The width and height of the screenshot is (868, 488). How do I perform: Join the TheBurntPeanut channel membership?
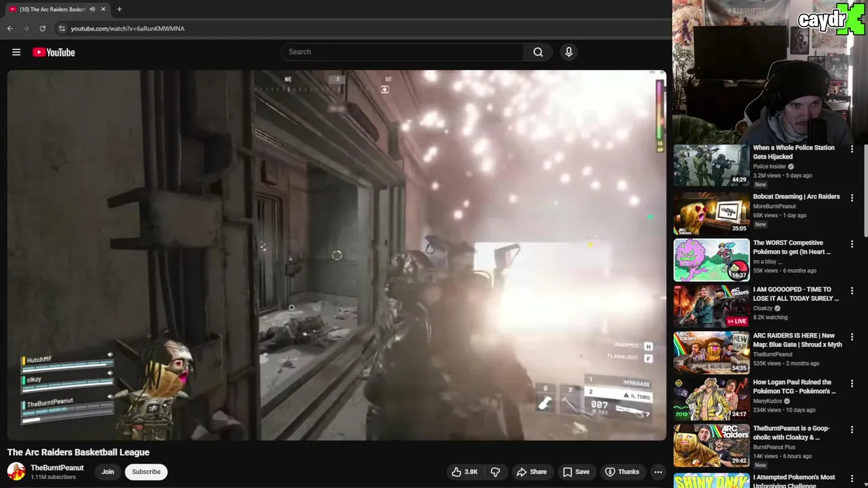[108, 472]
